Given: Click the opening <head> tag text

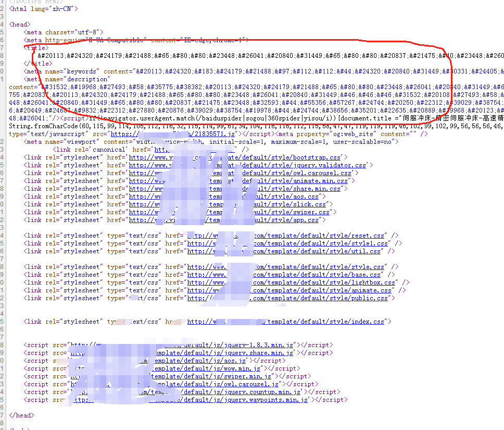Looking at the screenshot, I should pyautogui.click(x=20, y=24).
